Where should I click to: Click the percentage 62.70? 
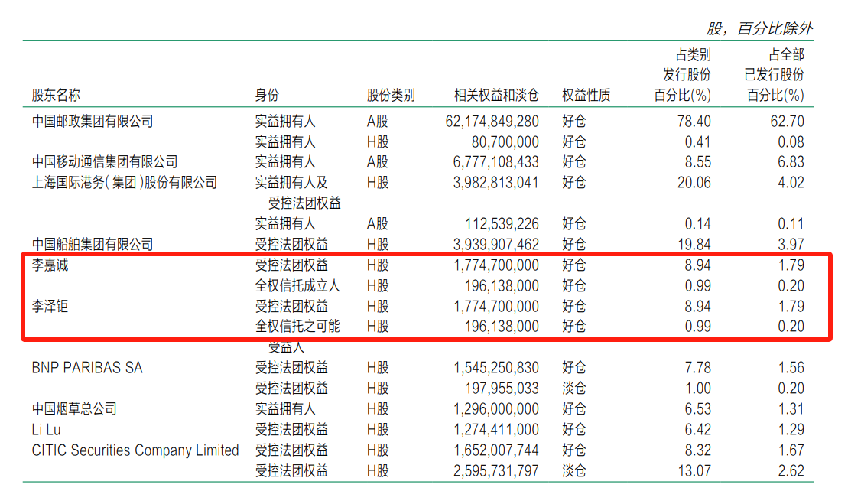788,121
